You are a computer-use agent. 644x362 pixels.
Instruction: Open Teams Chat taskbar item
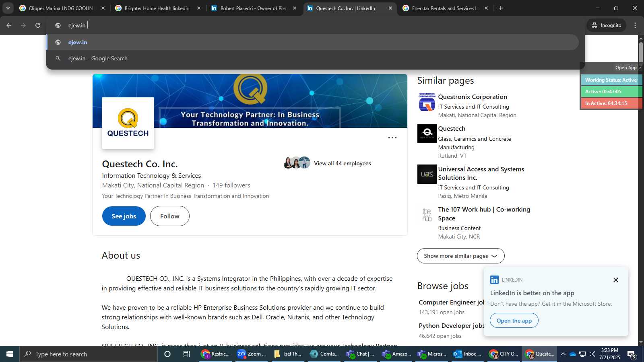coord(360,354)
